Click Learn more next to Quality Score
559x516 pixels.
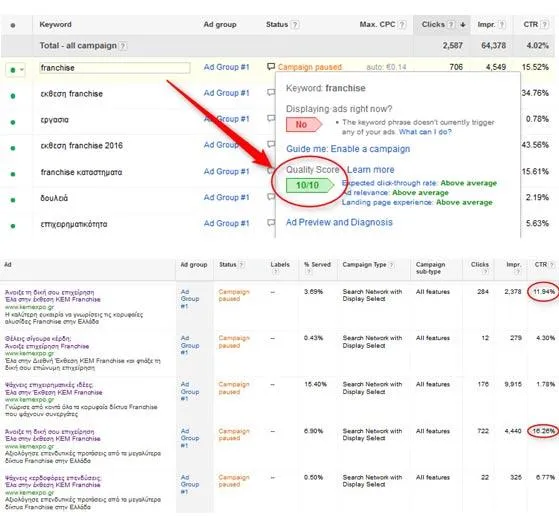tap(371, 170)
